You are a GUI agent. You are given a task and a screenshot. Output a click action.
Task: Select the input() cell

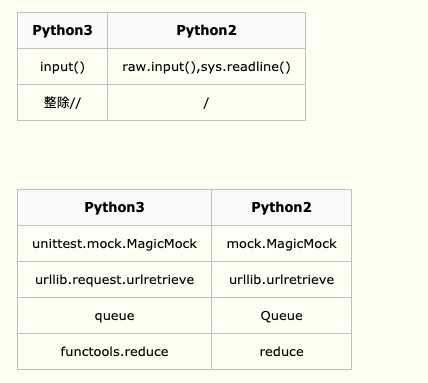[62, 67]
